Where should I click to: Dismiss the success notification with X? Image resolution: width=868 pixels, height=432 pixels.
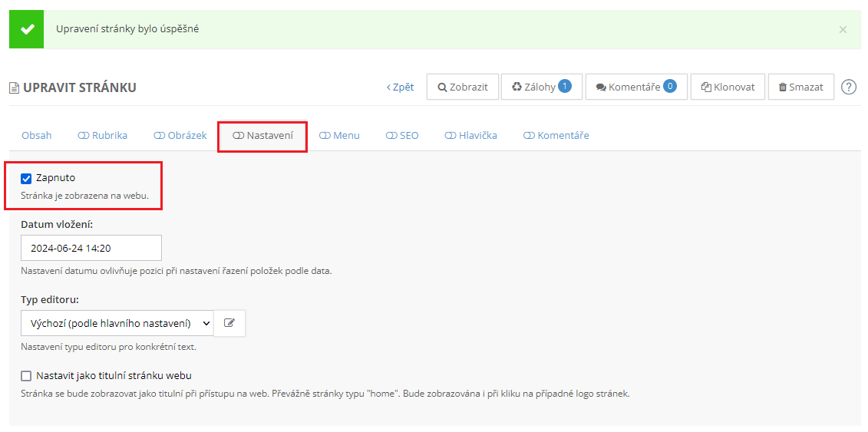pyautogui.click(x=843, y=29)
